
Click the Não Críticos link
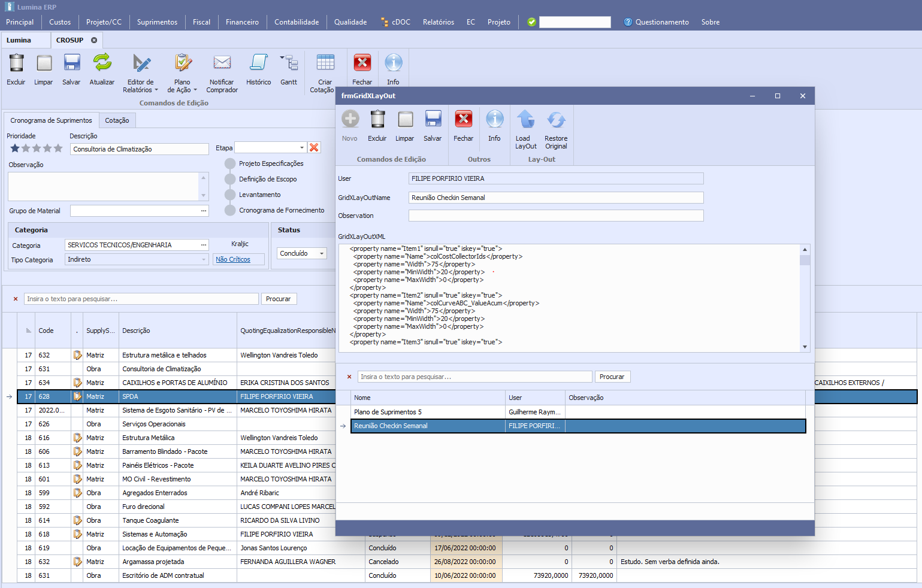[x=233, y=259]
